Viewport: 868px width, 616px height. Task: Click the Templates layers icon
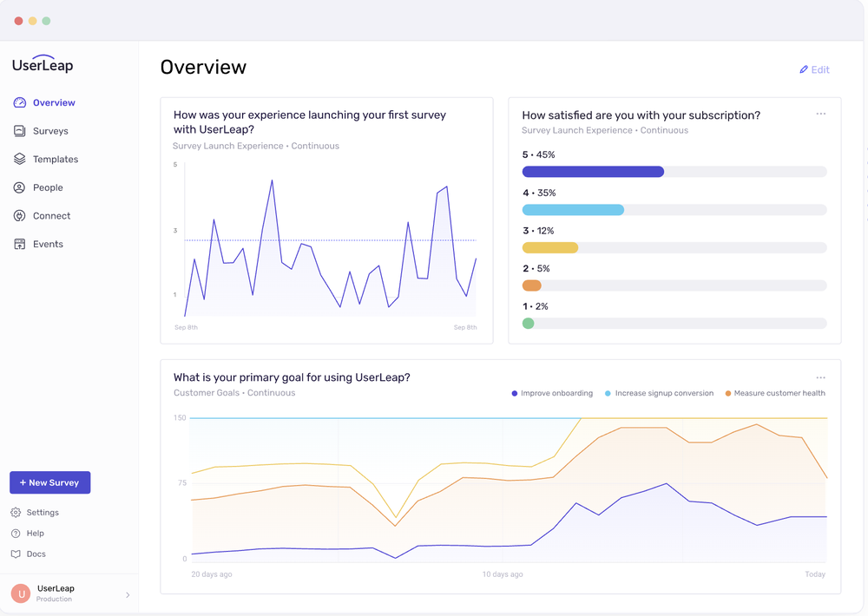19,159
